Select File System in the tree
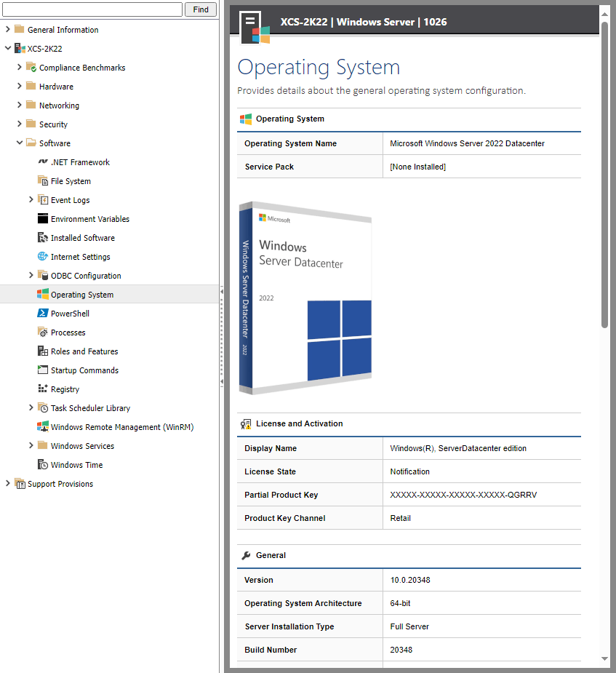Viewport: 616px width, 673px height. [x=71, y=181]
